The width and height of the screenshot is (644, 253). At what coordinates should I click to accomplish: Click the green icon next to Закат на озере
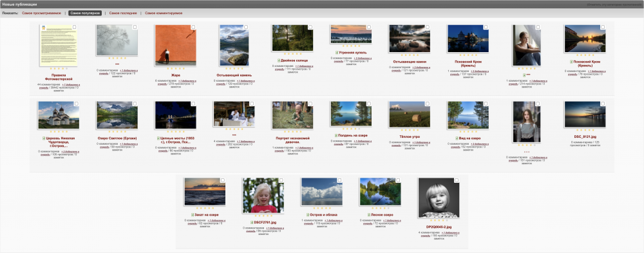pos(192,214)
